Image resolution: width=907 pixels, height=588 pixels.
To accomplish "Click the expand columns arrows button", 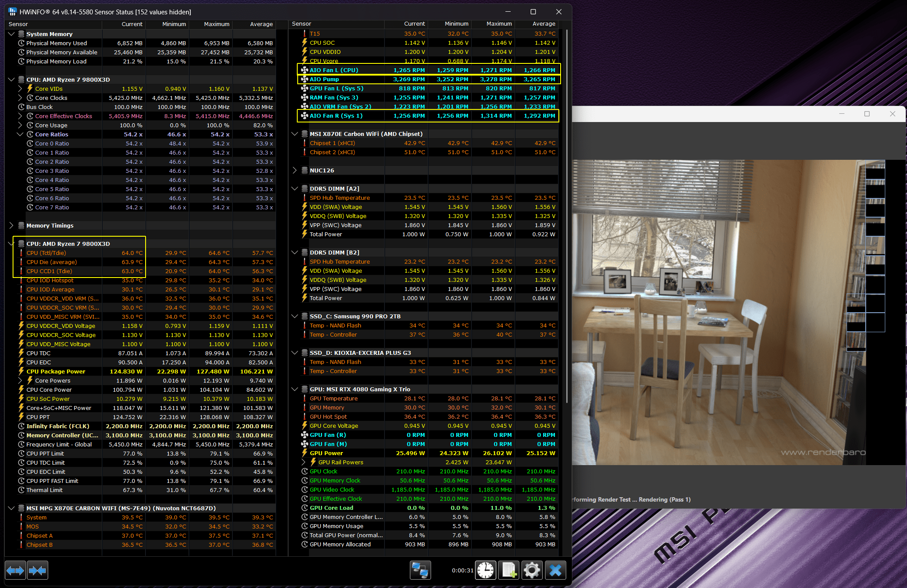I will (x=15, y=570).
